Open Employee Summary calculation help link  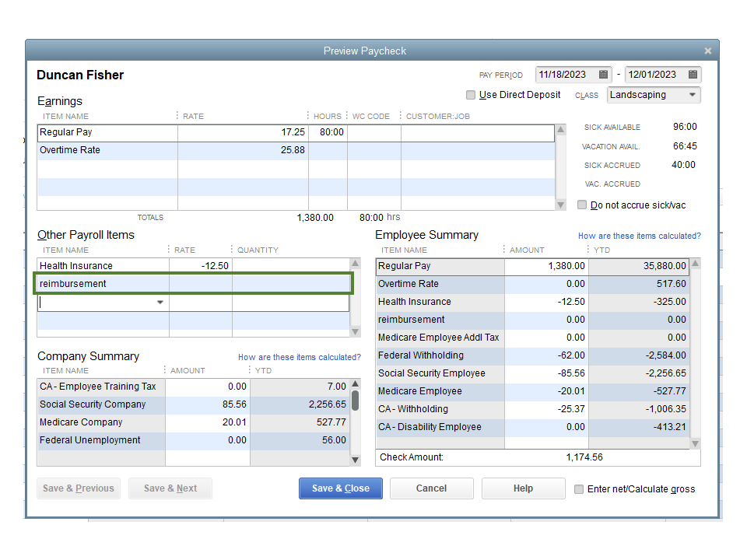[x=639, y=236]
